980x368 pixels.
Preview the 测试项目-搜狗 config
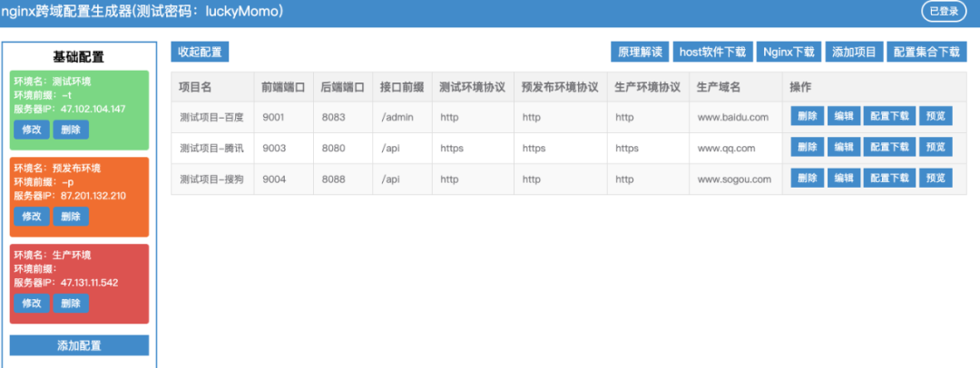[936, 178]
